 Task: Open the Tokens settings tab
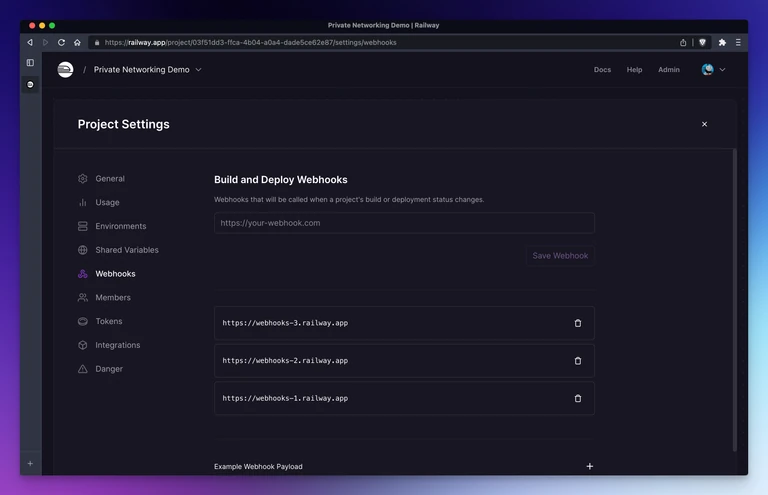100,321
